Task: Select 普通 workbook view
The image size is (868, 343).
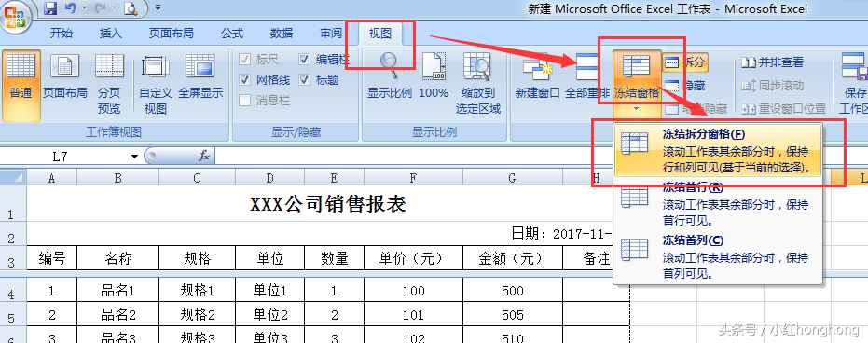Action: tap(21, 85)
